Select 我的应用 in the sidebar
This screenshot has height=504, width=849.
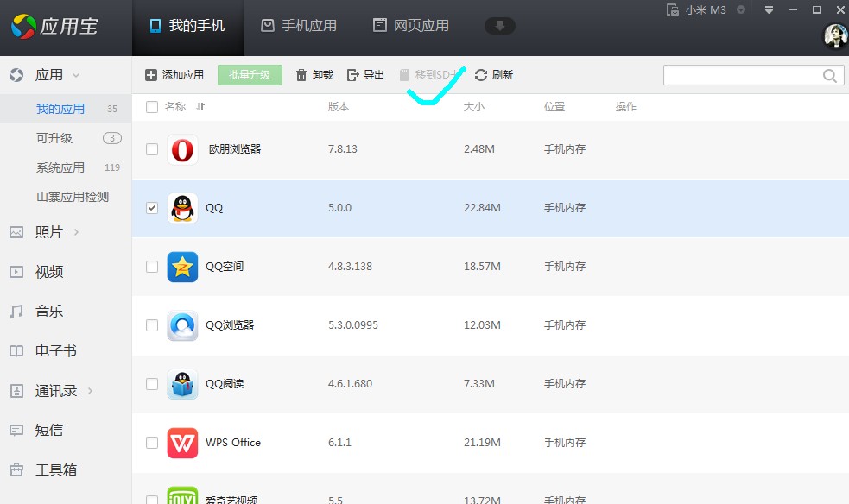click(x=66, y=109)
